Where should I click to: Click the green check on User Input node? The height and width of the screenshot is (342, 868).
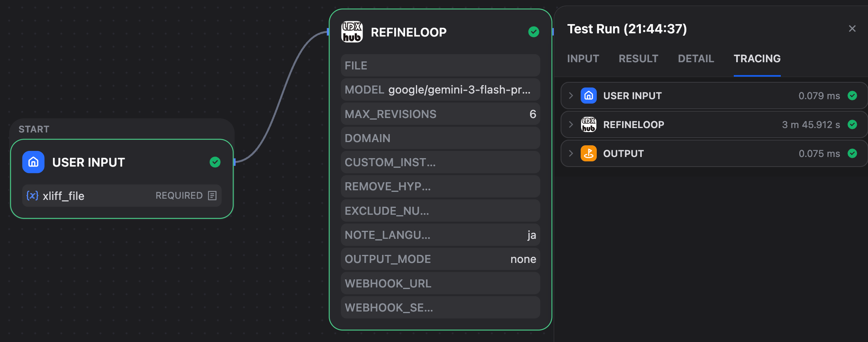(x=215, y=162)
